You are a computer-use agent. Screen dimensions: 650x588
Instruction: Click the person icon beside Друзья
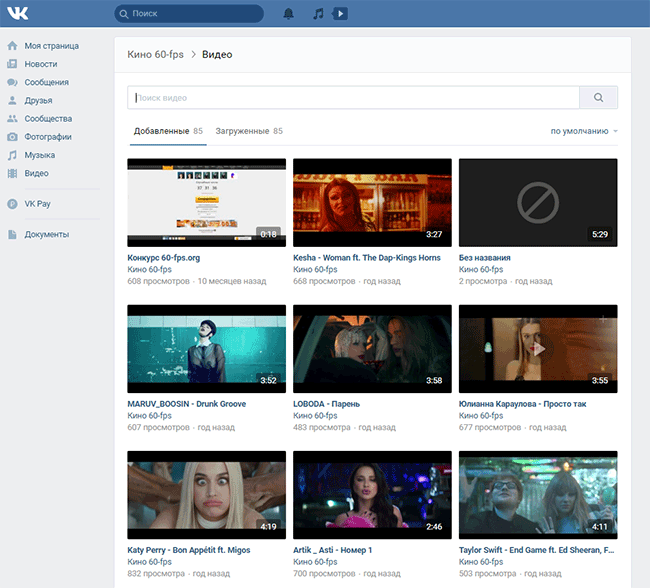12,100
